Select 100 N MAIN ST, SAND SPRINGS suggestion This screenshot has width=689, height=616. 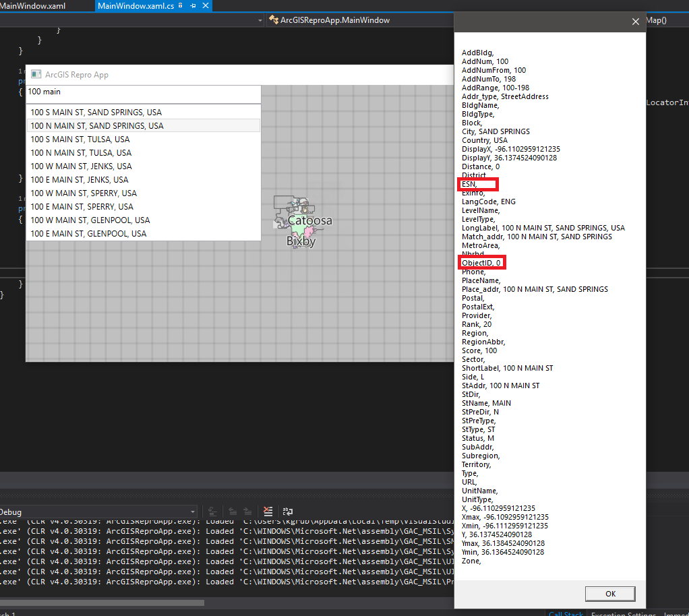point(144,126)
